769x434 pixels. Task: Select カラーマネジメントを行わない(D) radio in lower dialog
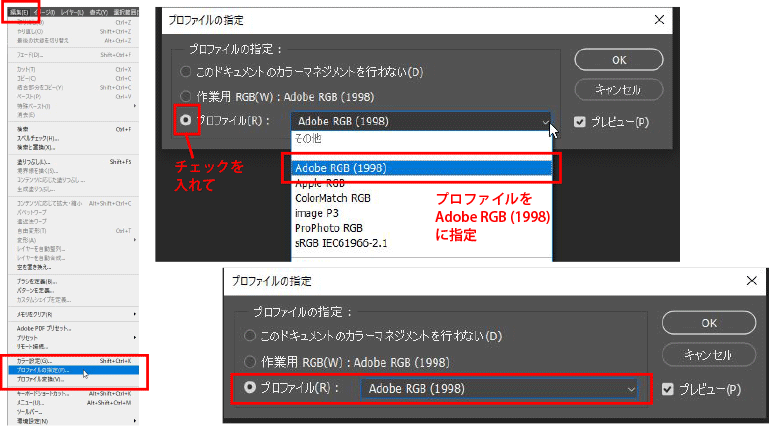[x=250, y=336]
